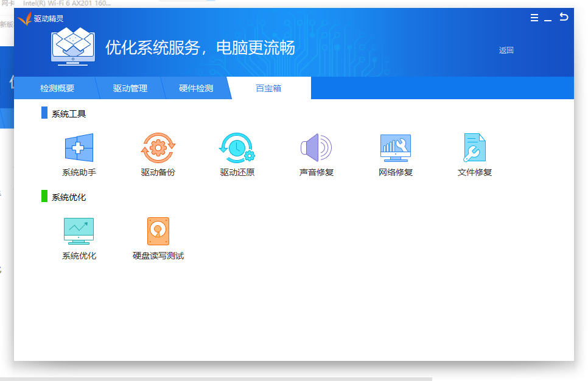The width and height of the screenshot is (588, 381).
Task: Click the 系统工具 section heading
Action: pyautogui.click(x=69, y=114)
